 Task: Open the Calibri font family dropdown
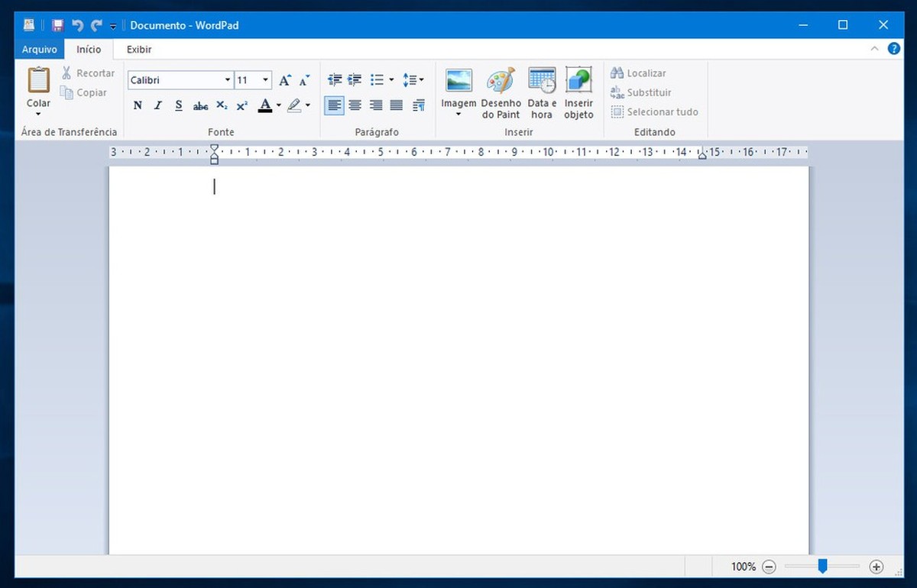(180, 79)
